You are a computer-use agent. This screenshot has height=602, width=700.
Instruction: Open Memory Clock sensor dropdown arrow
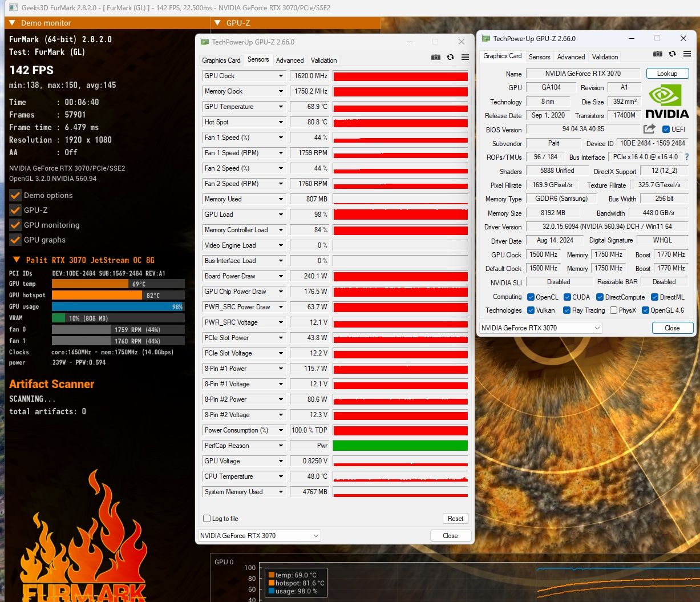pos(281,91)
